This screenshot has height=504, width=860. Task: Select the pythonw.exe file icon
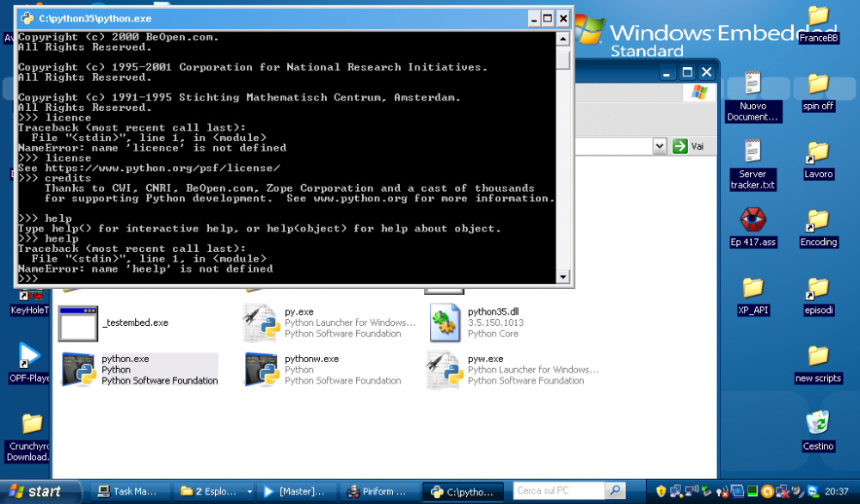click(x=261, y=369)
